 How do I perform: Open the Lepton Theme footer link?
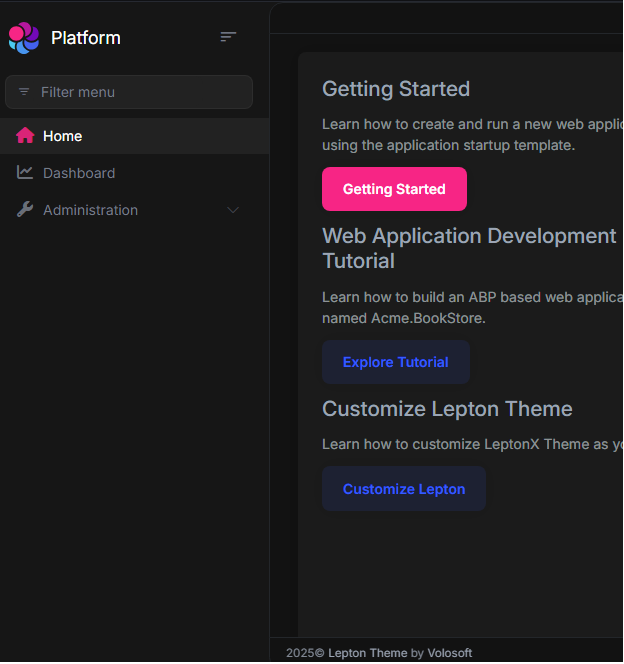pyautogui.click(x=367, y=653)
